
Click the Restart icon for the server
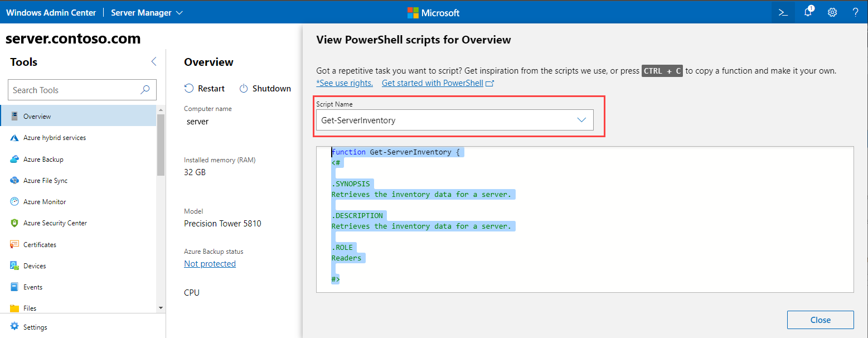(190, 88)
